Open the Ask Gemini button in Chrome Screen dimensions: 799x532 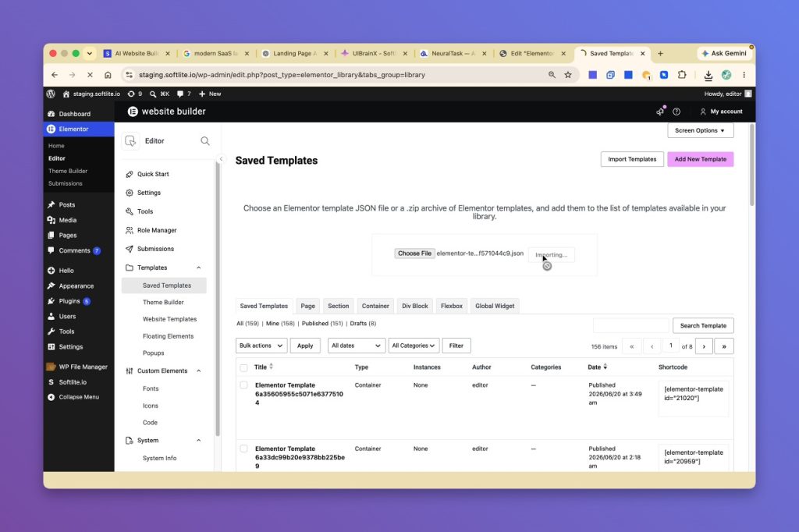coord(723,54)
